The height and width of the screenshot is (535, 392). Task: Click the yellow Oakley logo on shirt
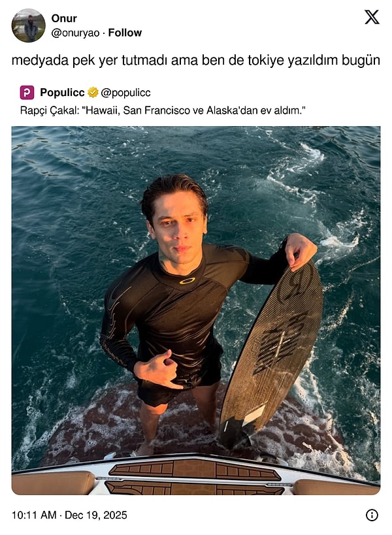coord(188,280)
